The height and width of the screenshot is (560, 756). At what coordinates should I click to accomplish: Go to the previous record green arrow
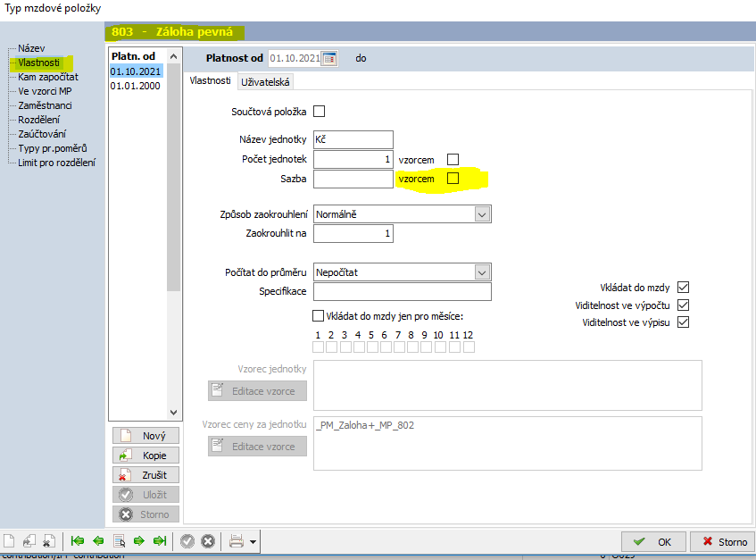click(98, 541)
